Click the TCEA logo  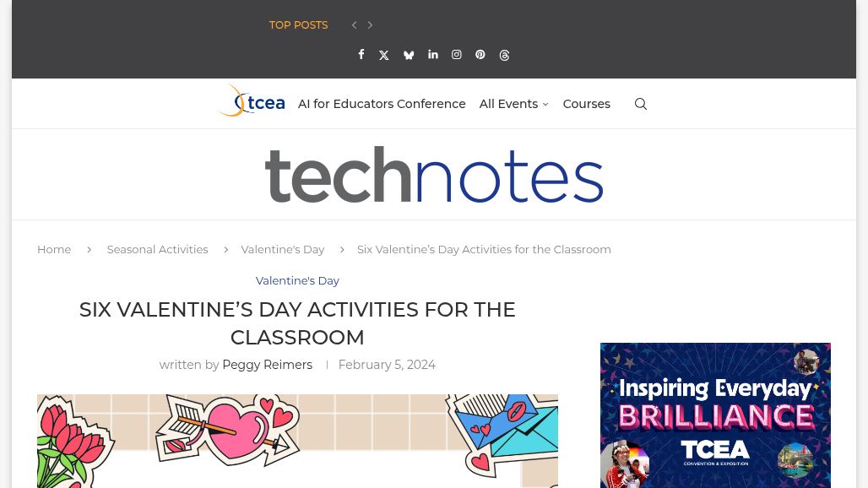(251, 101)
